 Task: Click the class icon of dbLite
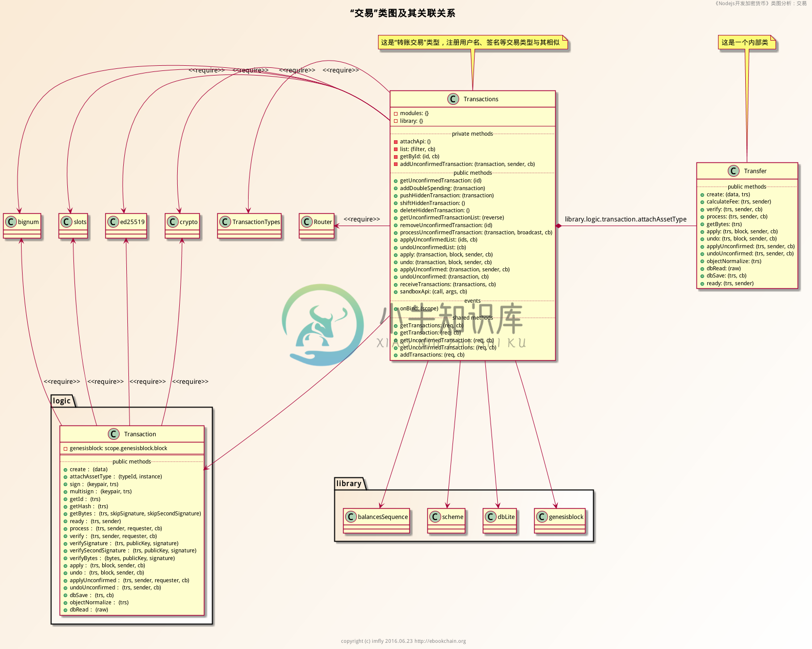pos(491,517)
